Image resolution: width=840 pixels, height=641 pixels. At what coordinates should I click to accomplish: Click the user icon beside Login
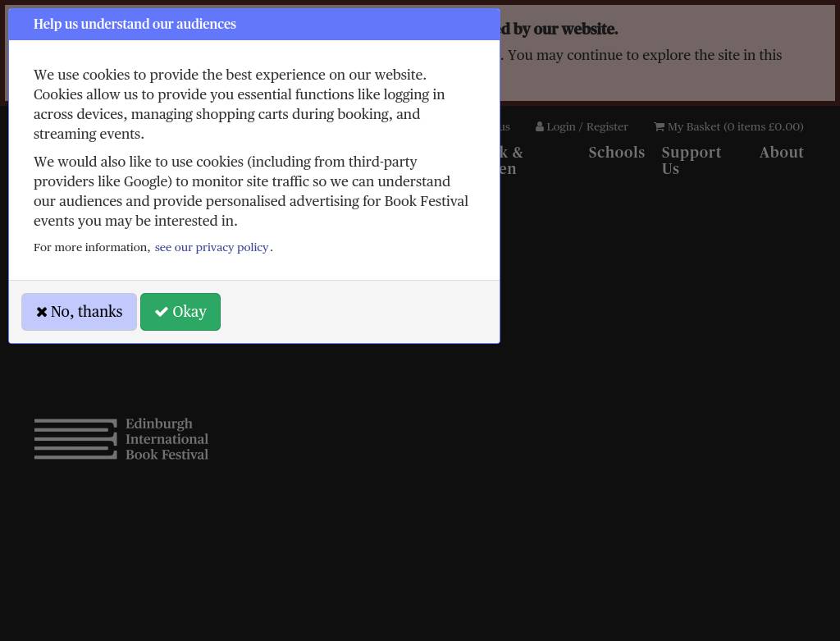(x=540, y=127)
